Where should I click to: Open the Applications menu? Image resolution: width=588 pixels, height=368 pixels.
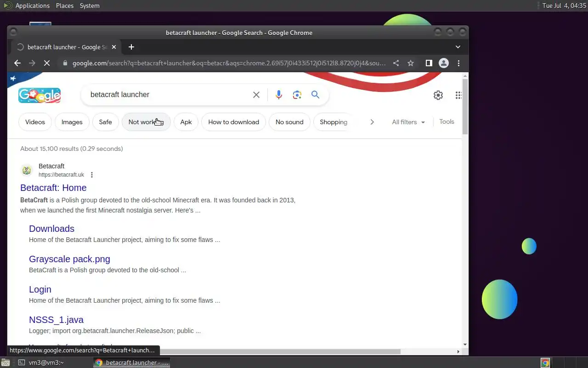tap(32, 6)
